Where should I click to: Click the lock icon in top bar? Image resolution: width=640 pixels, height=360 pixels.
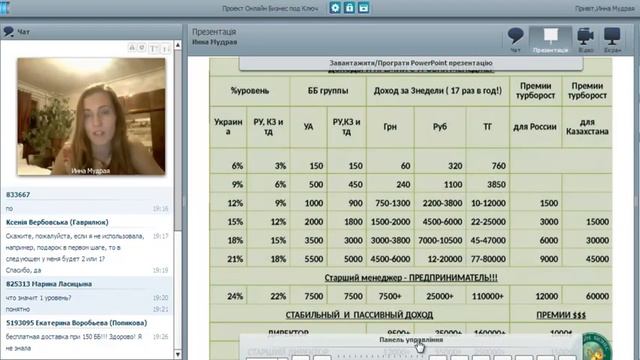tap(349, 8)
